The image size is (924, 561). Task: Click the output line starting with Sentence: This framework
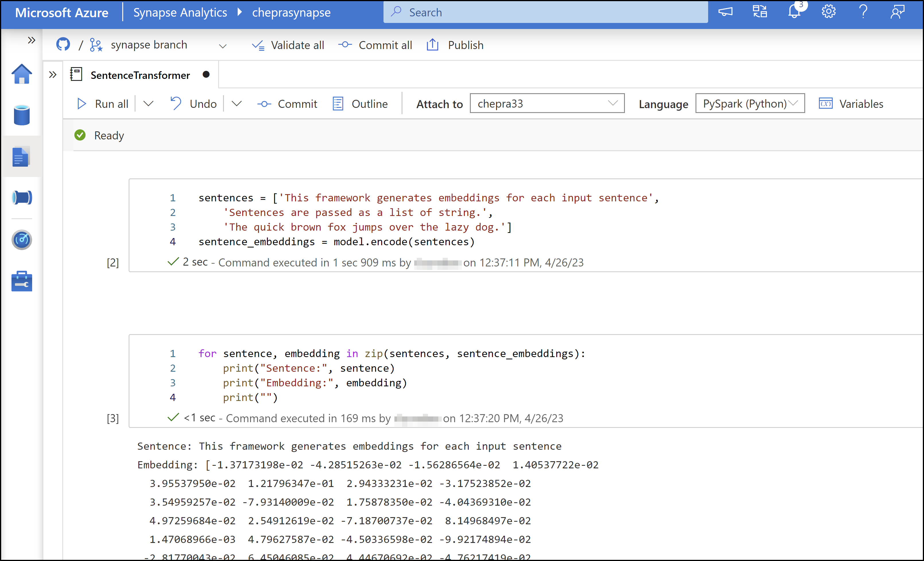click(349, 446)
